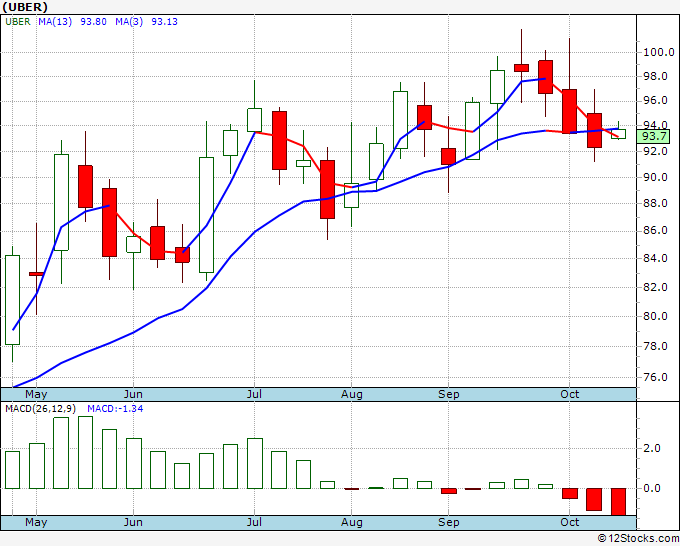The width and height of the screenshot is (680, 546).
Task: Click the (UBER) chart title
Action: (x=25, y=7)
